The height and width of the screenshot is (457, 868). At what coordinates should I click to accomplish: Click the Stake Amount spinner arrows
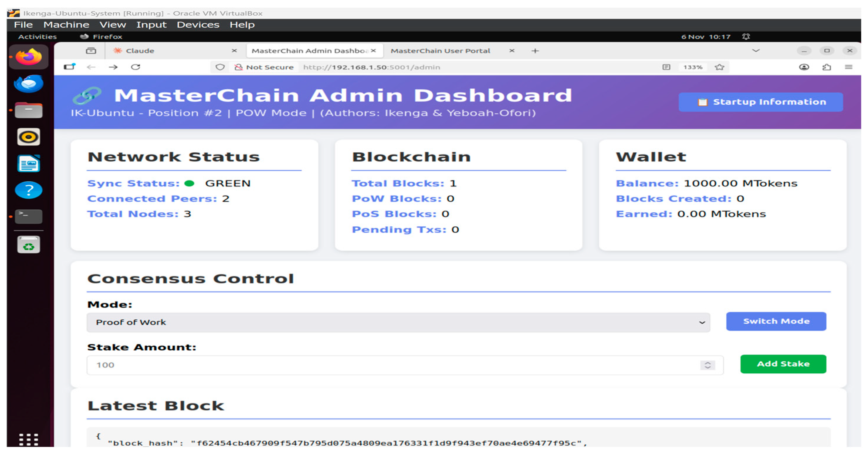tap(708, 365)
